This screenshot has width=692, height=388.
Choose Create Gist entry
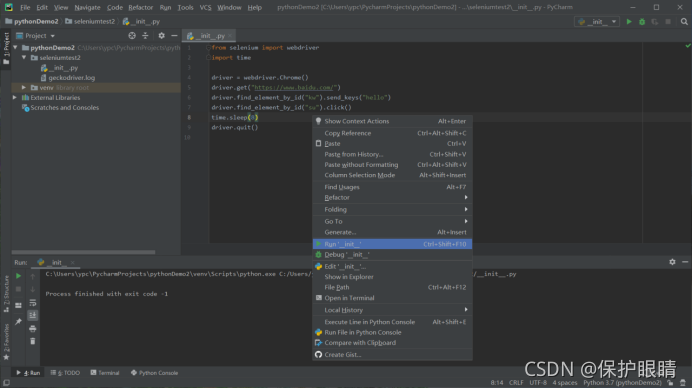pyautogui.click(x=392, y=355)
